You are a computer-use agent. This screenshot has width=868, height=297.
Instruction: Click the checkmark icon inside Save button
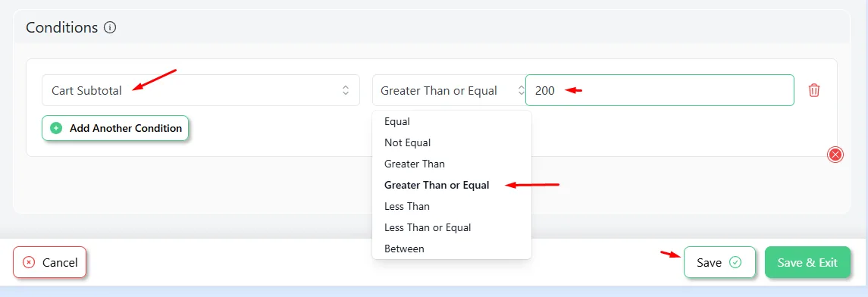[735, 262]
